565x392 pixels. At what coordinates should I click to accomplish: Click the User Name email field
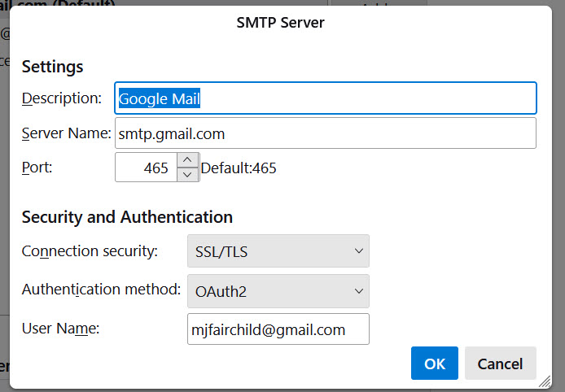[278, 329]
